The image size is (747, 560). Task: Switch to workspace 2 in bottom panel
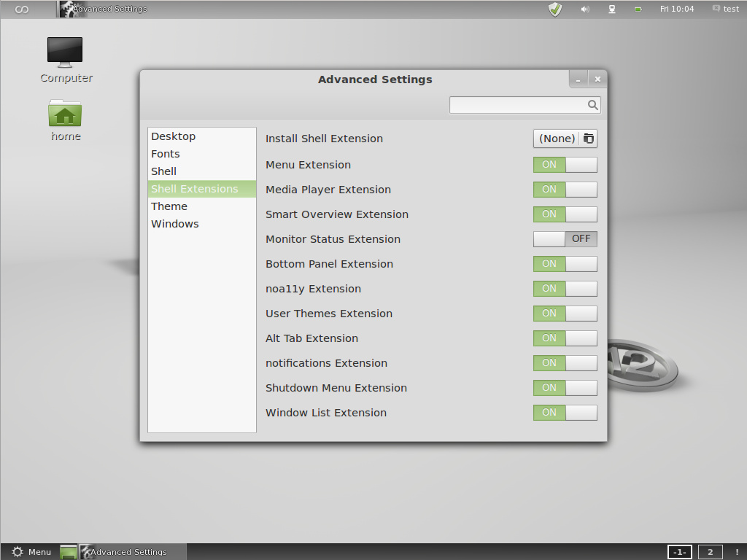[x=710, y=552]
